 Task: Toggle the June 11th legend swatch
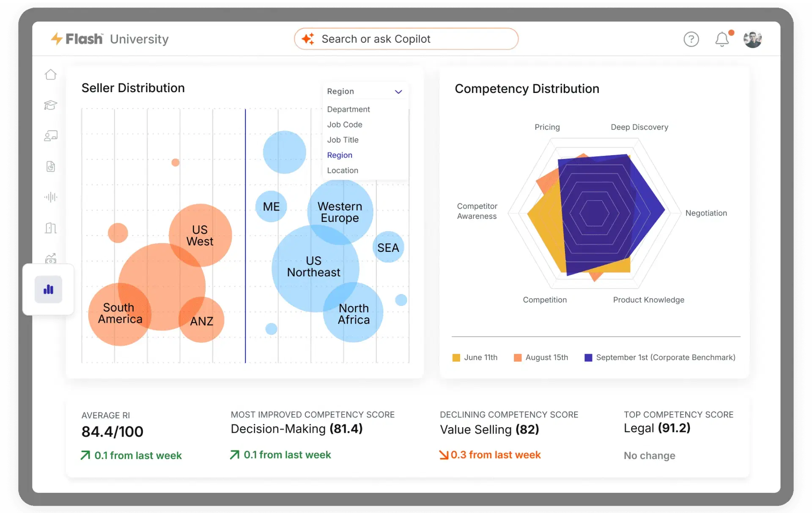click(x=456, y=358)
